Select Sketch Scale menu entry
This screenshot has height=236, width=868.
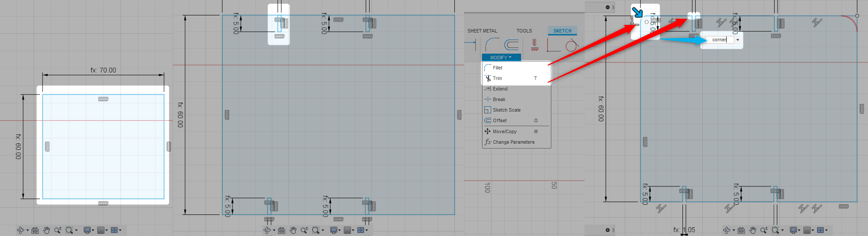pyautogui.click(x=516, y=110)
